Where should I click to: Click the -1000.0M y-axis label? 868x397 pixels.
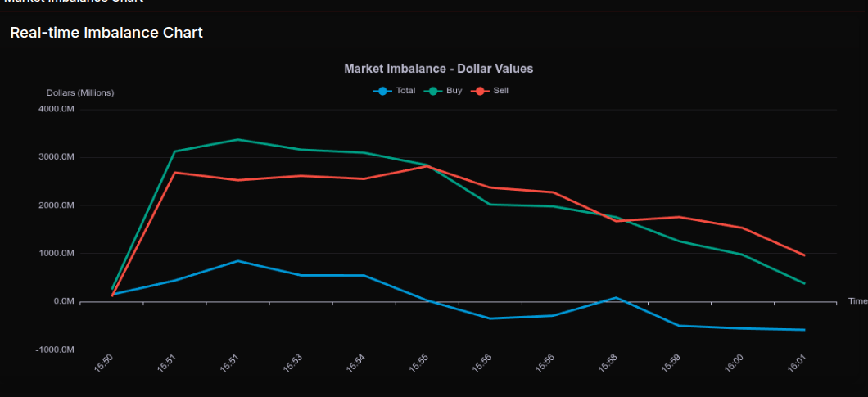[x=56, y=350]
